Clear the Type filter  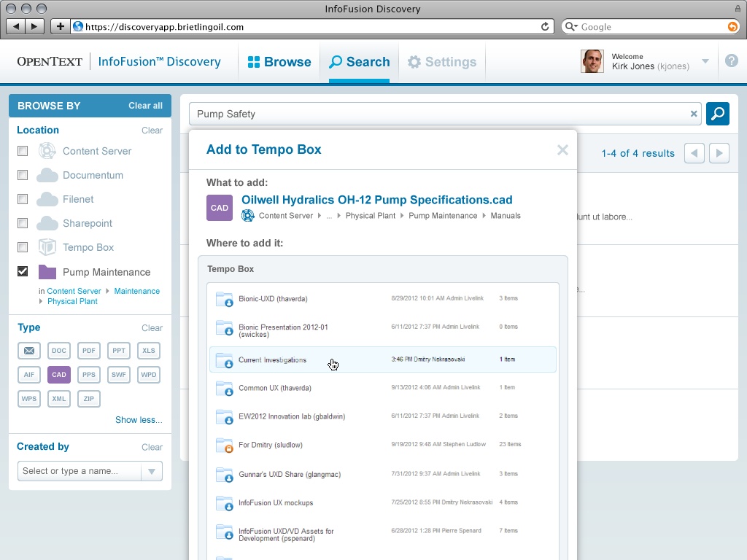coord(152,328)
